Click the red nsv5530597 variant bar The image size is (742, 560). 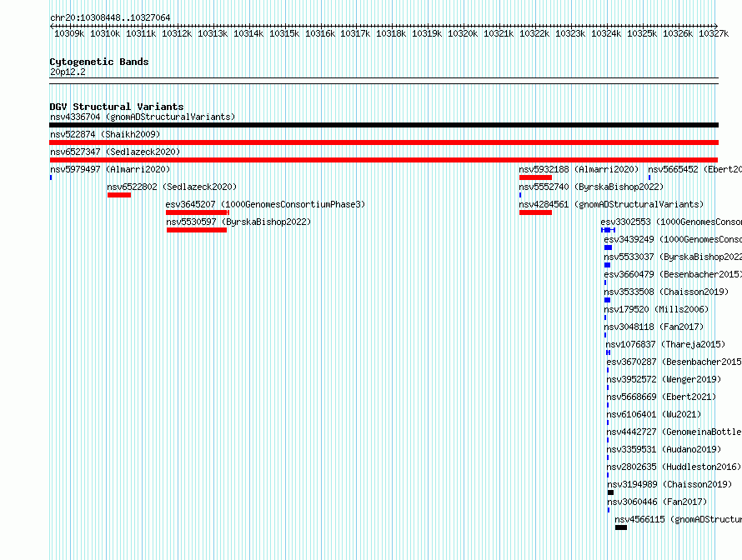click(197, 230)
